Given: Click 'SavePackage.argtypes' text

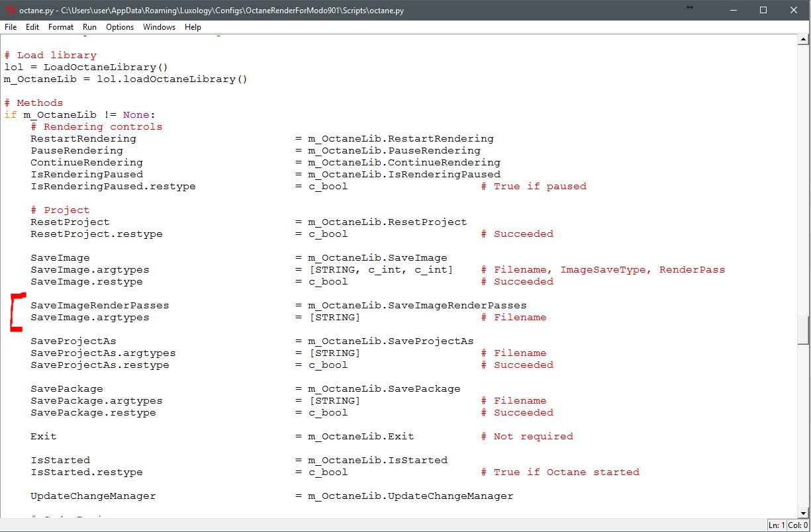Looking at the screenshot, I should [97, 401].
